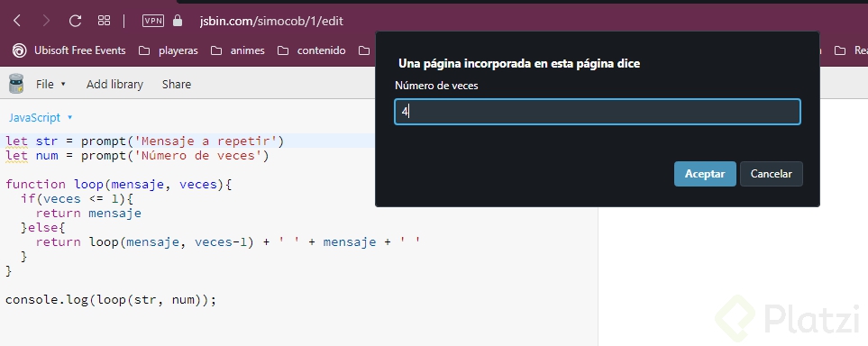This screenshot has height=346, width=868.
Task: Click the browser forward arrow
Action: [46, 21]
